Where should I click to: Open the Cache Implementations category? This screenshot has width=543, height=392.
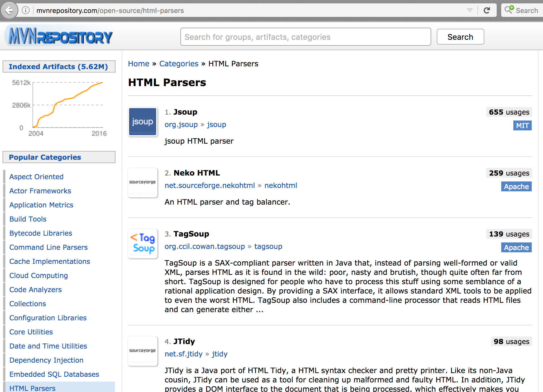[x=50, y=261]
